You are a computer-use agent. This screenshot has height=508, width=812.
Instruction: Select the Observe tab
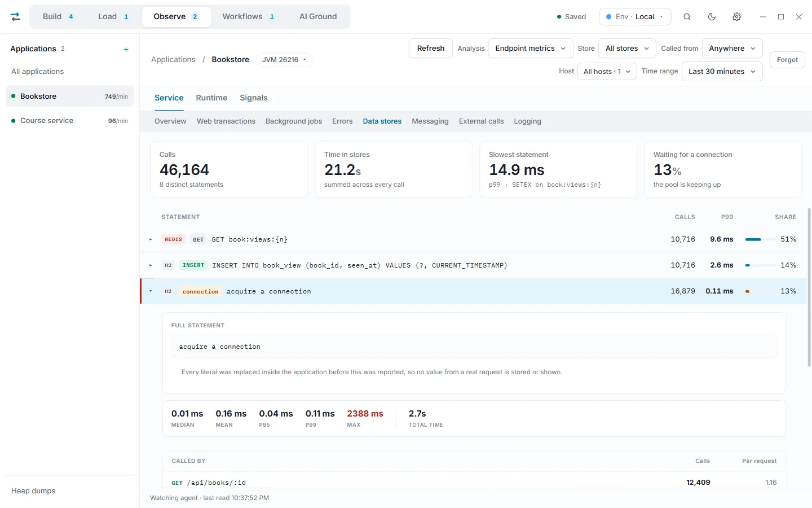(176, 16)
